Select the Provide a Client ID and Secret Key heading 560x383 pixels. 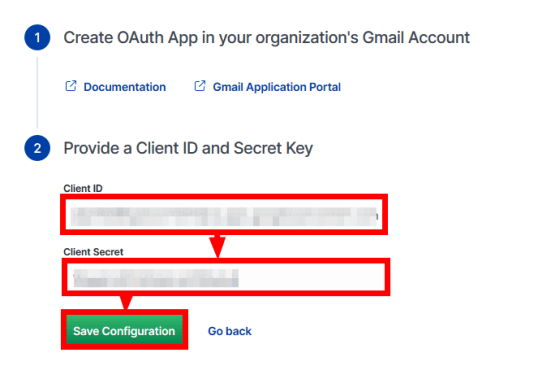(x=188, y=148)
